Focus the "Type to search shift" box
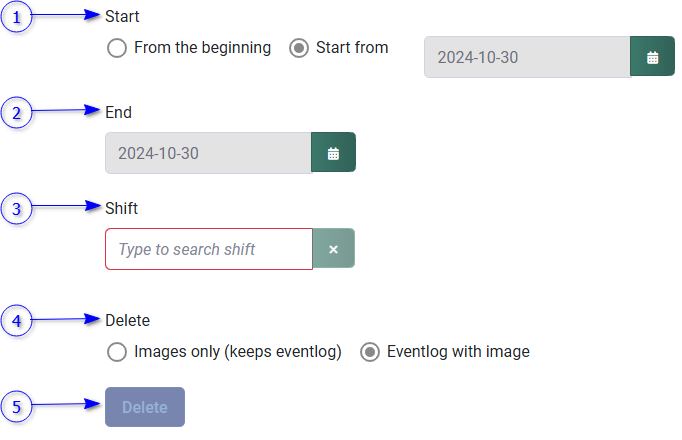 208,249
